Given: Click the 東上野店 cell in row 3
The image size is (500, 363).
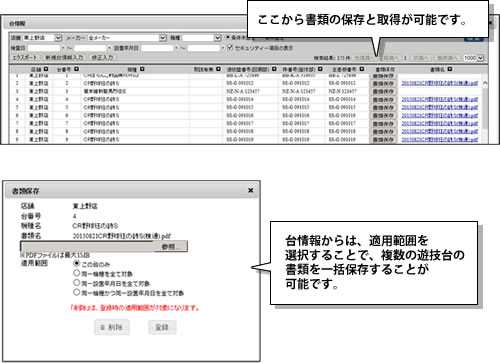Looking at the screenshot, I should tap(39, 91).
